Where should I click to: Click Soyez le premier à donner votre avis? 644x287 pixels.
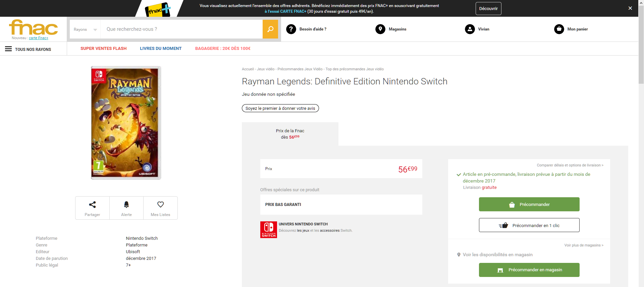click(x=280, y=108)
